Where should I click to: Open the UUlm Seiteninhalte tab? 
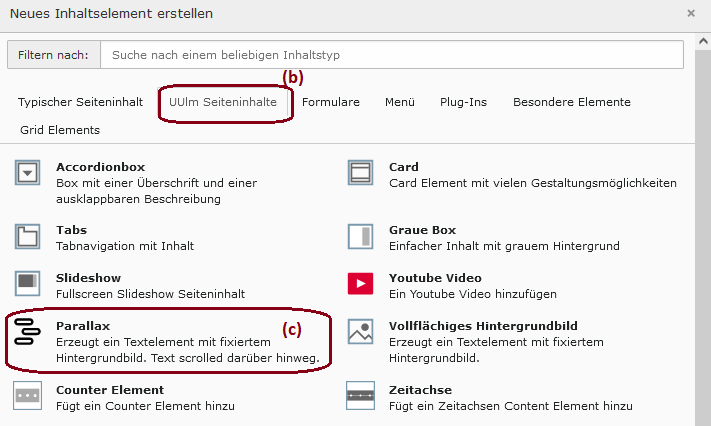pyautogui.click(x=223, y=102)
